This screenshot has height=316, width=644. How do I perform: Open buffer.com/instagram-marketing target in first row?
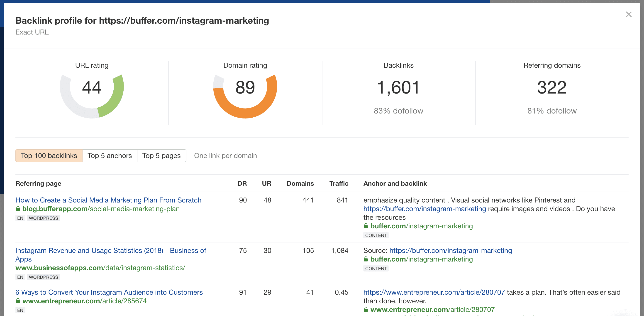422,226
